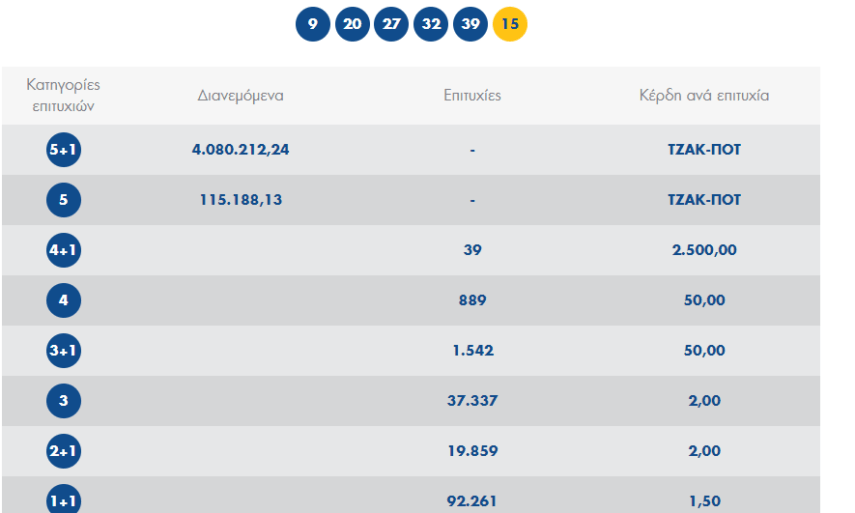Click the 3+1 category badge
Screen dimensions: 855x513
pyautogui.click(x=64, y=351)
